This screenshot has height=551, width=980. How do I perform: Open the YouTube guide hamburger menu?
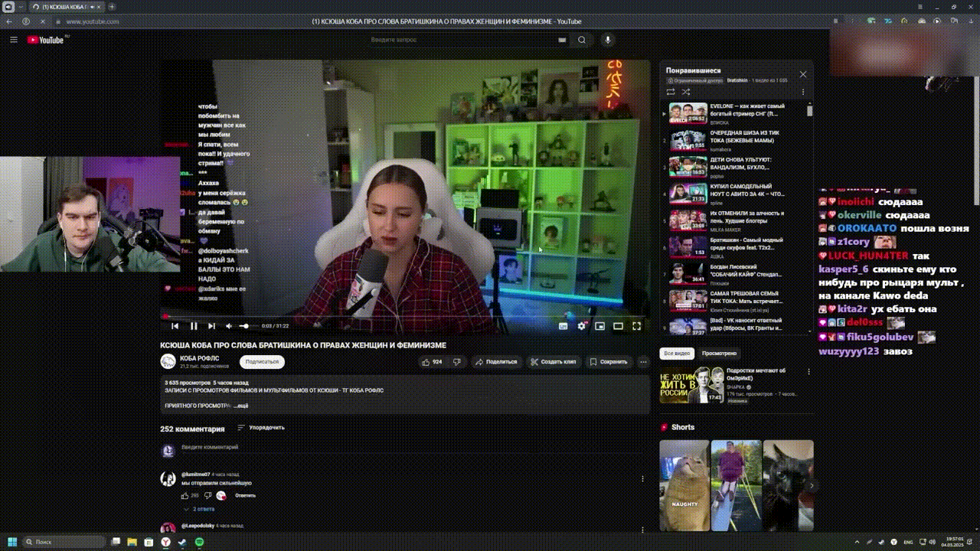point(14,40)
